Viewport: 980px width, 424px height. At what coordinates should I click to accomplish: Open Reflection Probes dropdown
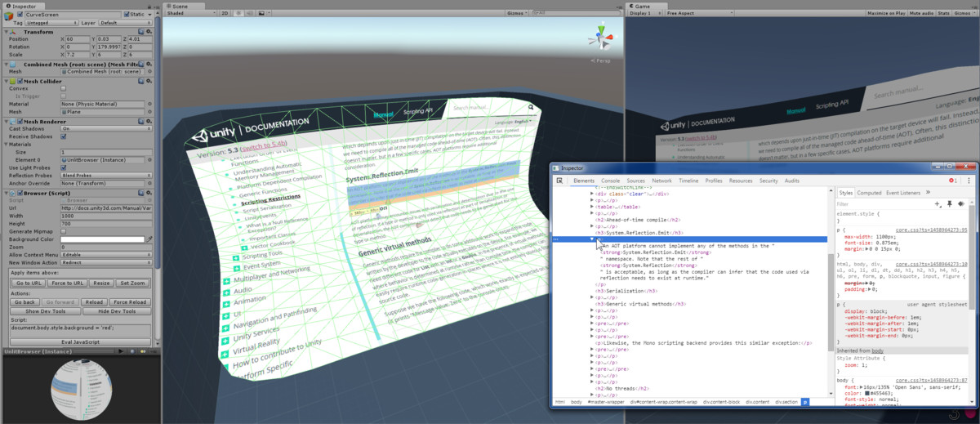click(x=107, y=176)
